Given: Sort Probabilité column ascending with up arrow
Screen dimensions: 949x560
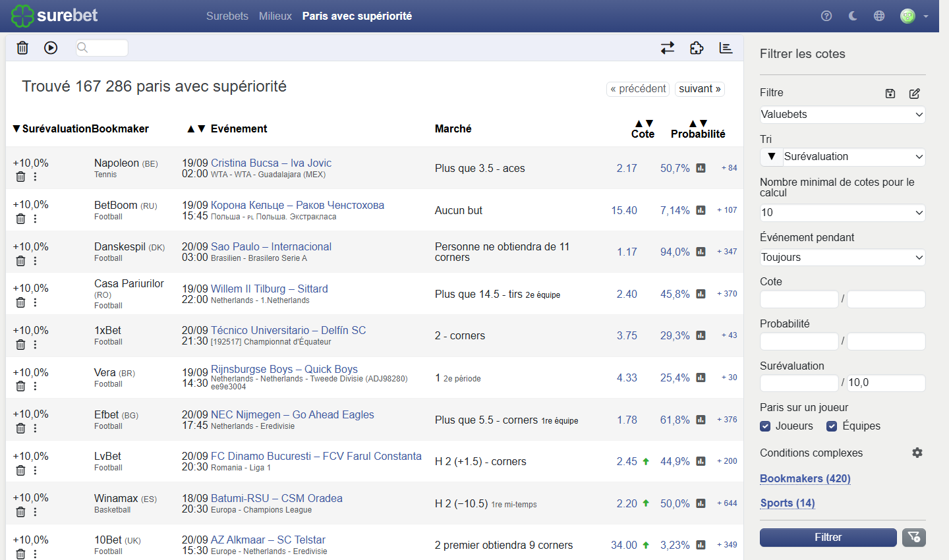Looking at the screenshot, I should [693, 123].
